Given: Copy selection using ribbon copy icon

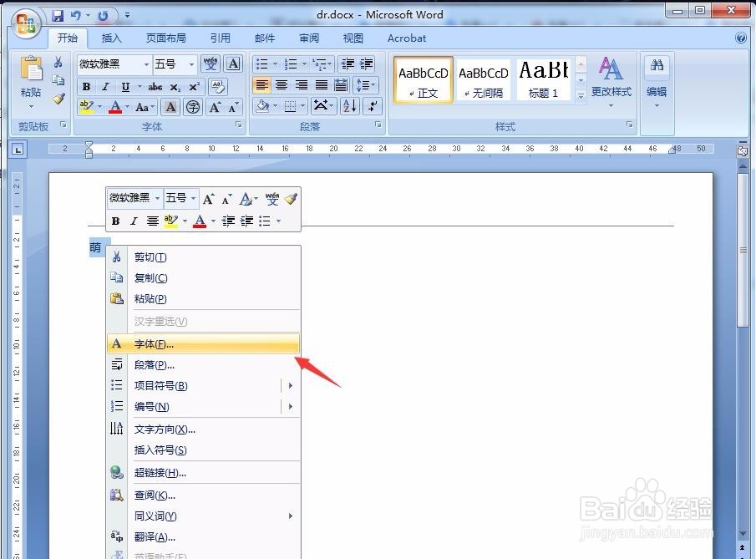Looking at the screenshot, I should 58,80.
